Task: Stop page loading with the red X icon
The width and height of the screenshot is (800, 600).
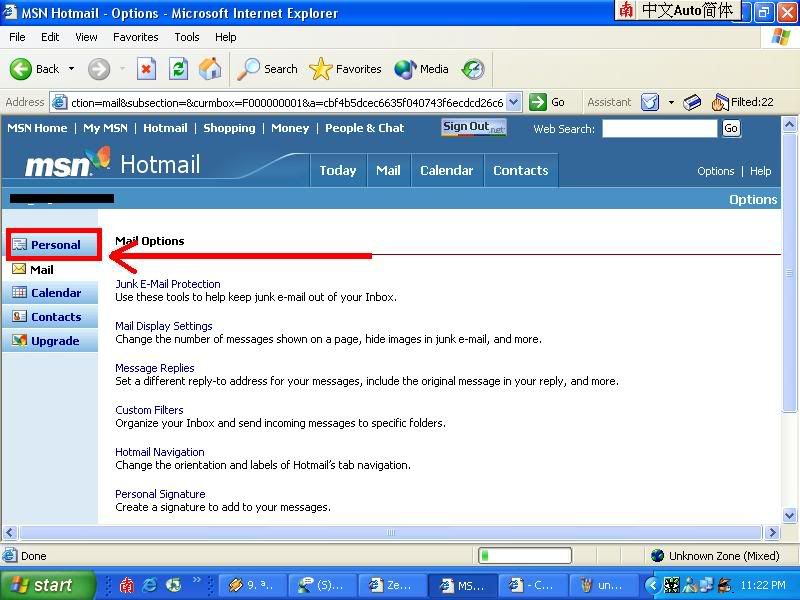Action: point(146,69)
